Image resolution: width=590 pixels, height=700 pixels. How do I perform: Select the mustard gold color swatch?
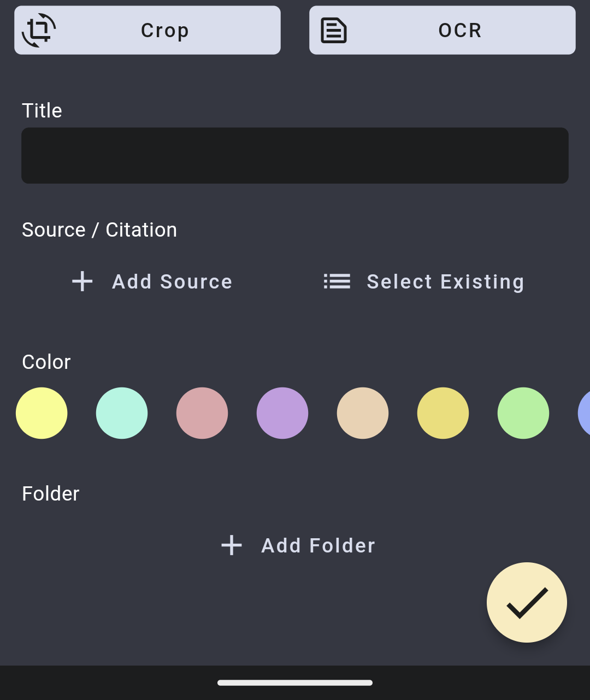point(443,413)
